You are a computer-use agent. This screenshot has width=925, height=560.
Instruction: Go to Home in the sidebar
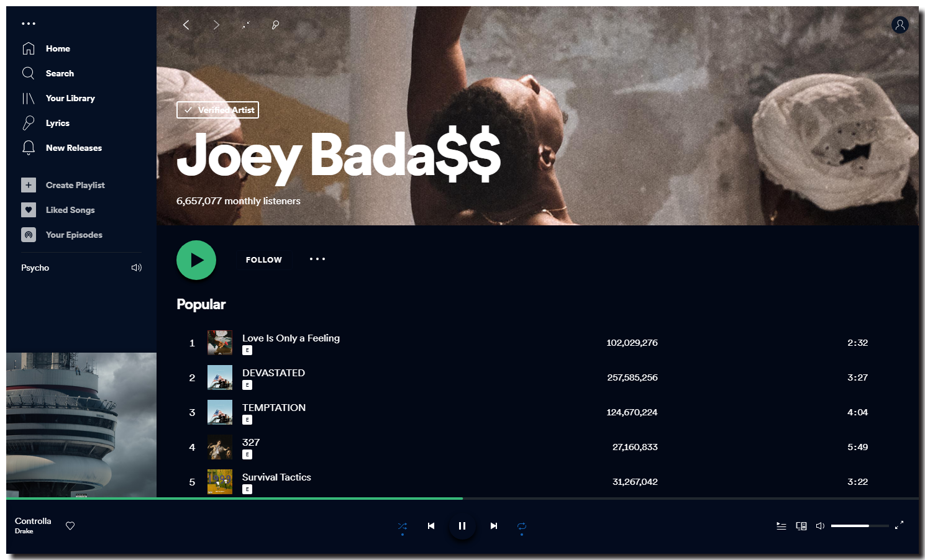tap(58, 48)
